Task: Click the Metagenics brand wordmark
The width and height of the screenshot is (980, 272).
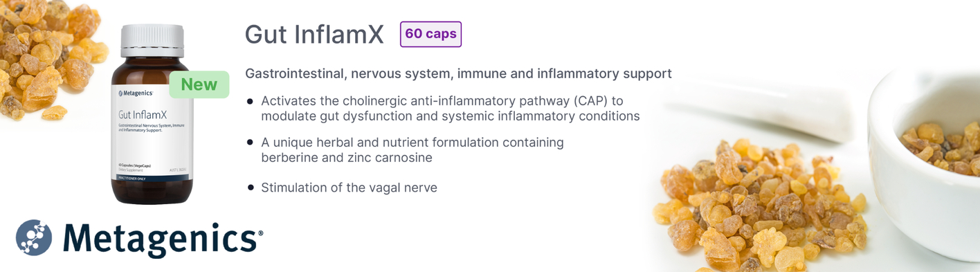Action: coord(163,239)
